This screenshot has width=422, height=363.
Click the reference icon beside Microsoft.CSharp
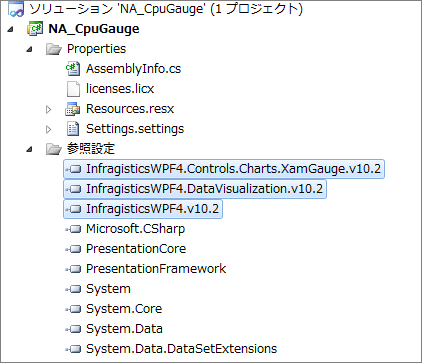[73, 229]
